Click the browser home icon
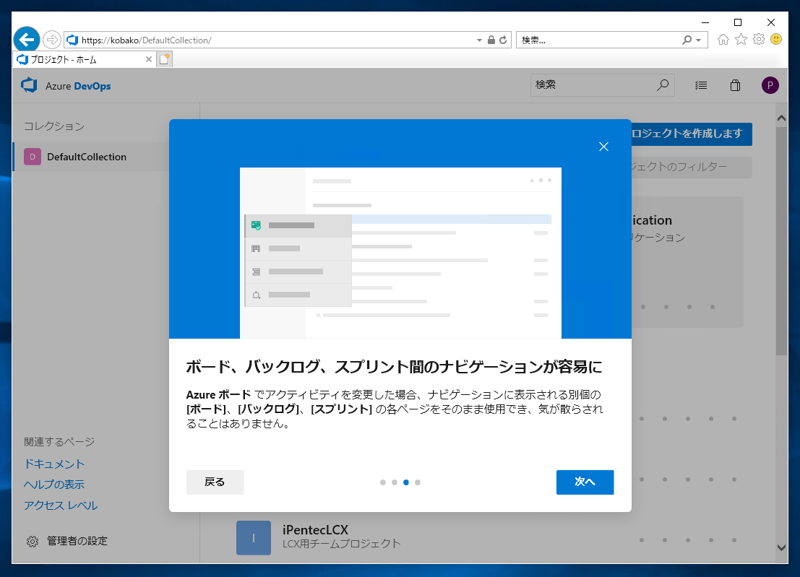 [x=723, y=39]
